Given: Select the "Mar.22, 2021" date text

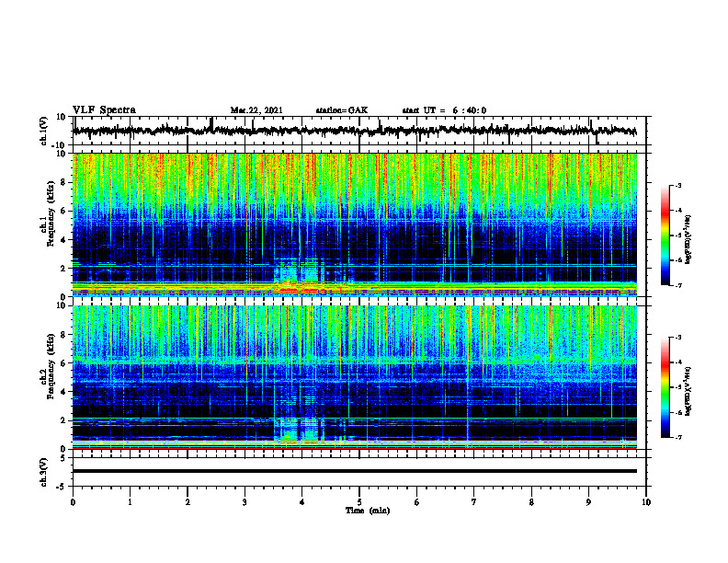Looking at the screenshot, I should click(256, 110).
